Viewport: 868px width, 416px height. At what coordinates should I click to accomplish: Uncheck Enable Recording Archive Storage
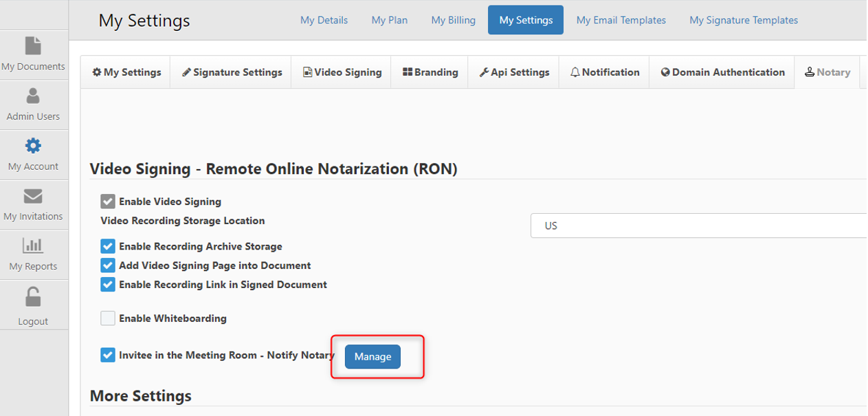[108, 246]
